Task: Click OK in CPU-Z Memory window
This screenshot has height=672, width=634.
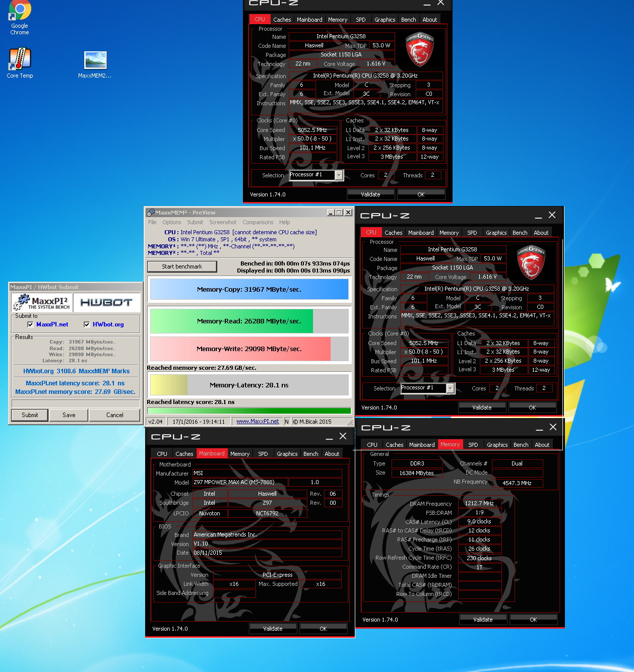Action: coord(534,620)
